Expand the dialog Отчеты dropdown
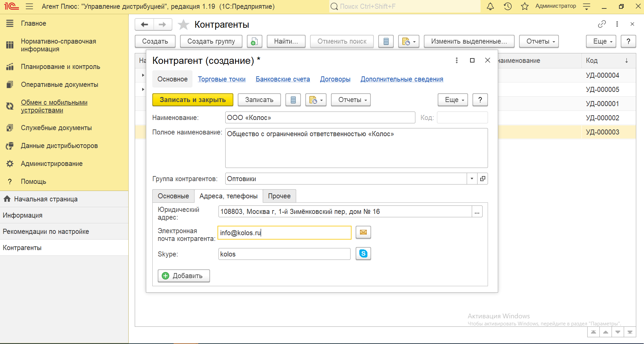This screenshot has width=644, height=344. coord(351,100)
